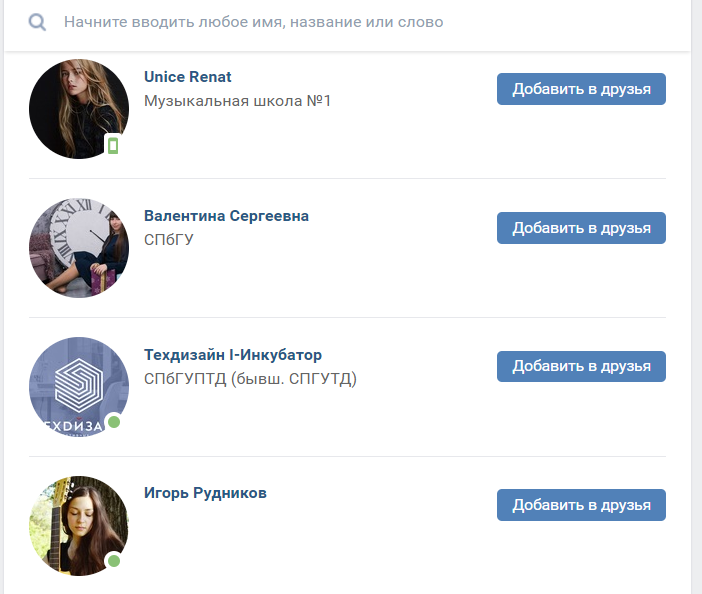Open the Техдизайн I-Инкубатор logo avatar
Viewport: 702px width, 594px height.
pos(79,387)
